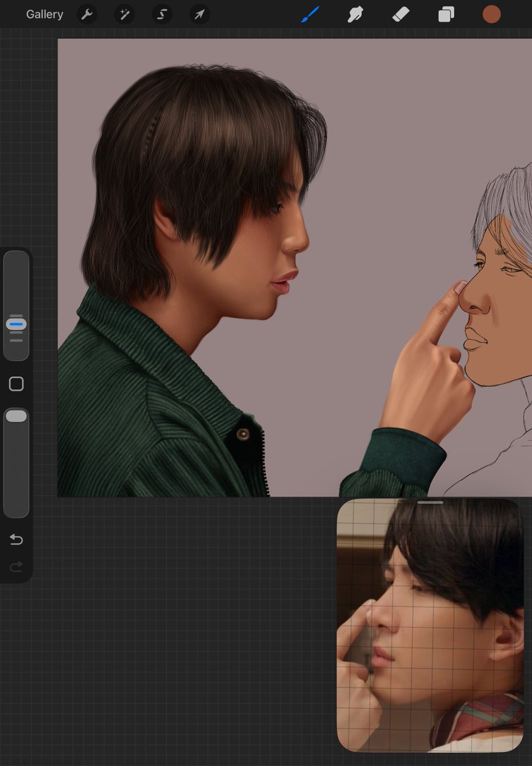Select the Eraser tool
532x766 pixels.
click(401, 14)
